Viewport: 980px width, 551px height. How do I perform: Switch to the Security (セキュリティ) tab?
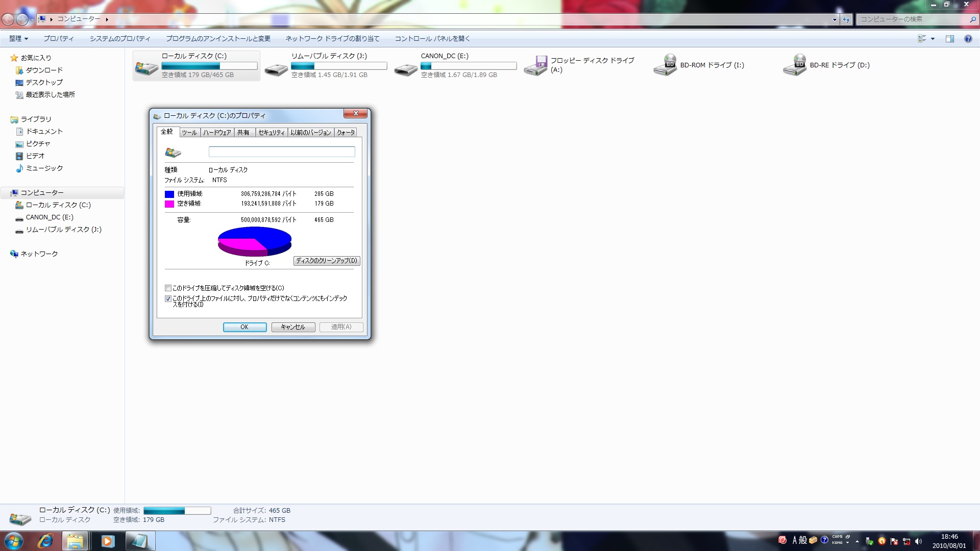(271, 133)
